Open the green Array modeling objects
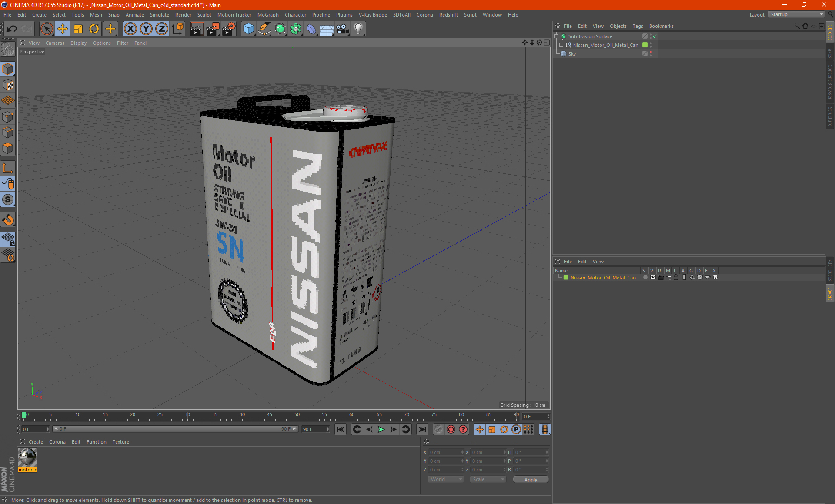835x504 pixels. click(296, 29)
